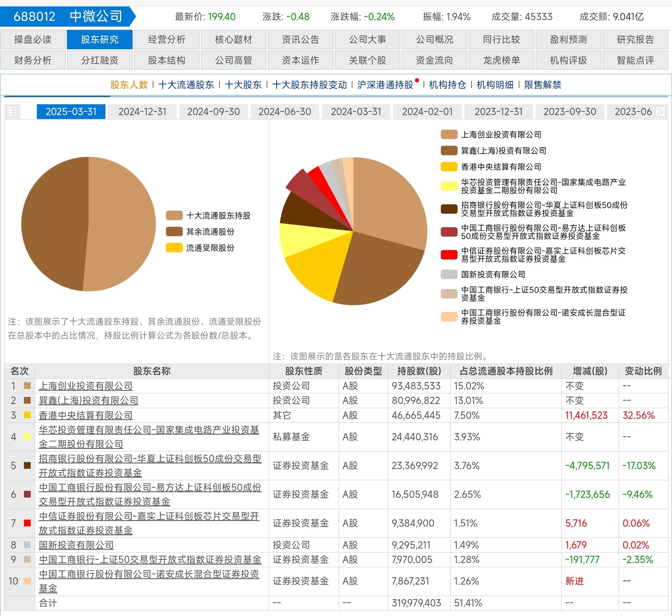Open the 资金流向 tab

tap(434, 60)
